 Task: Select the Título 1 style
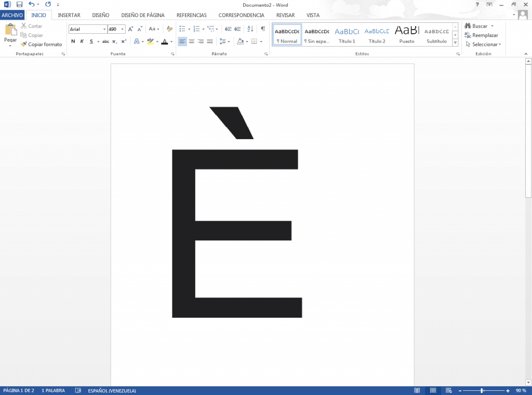coord(347,33)
